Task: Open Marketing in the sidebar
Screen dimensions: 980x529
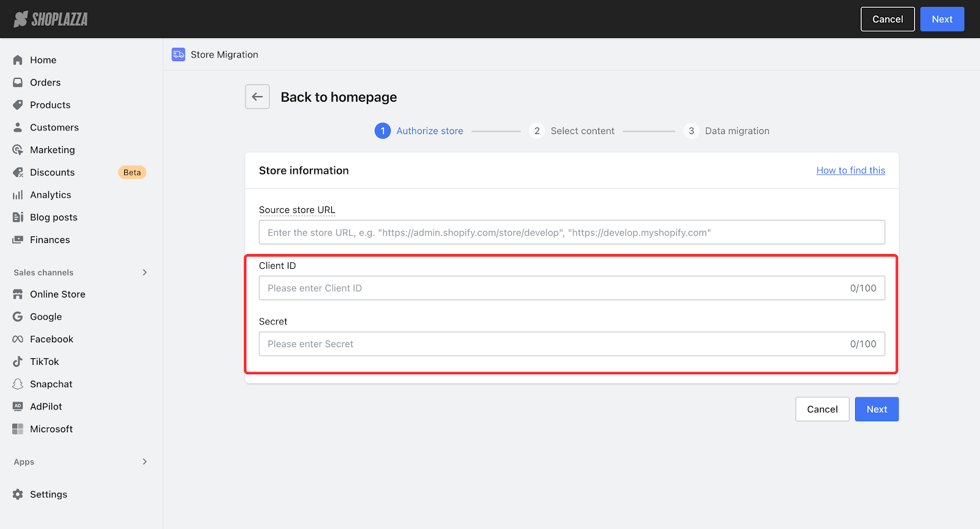Action: pos(52,150)
